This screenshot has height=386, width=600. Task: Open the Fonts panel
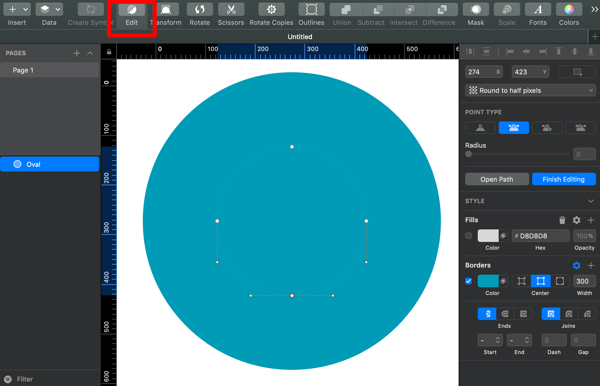click(x=538, y=9)
